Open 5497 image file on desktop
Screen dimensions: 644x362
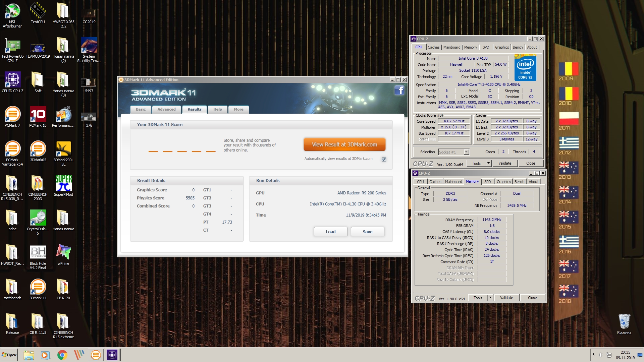click(x=89, y=84)
